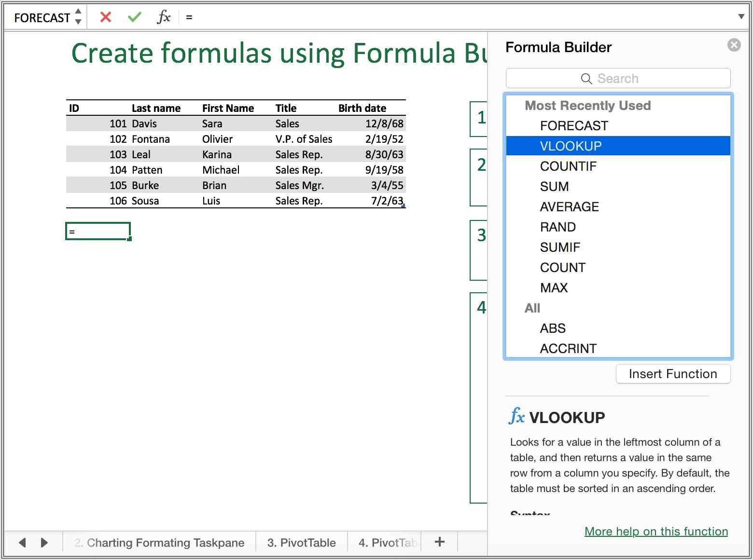
Task: Select the title cell V.P. of Sales
Action: 304,139
